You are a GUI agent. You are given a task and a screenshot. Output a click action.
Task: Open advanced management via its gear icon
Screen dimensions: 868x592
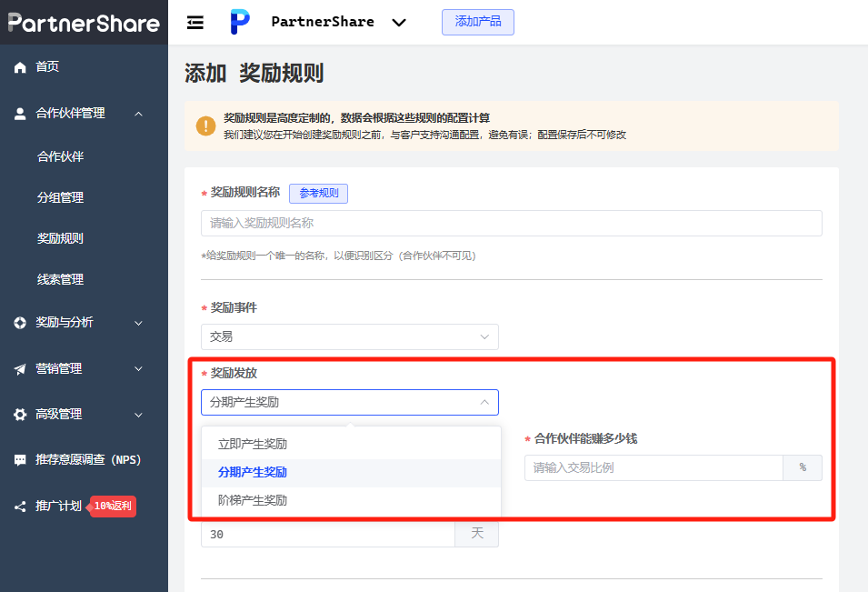(x=19, y=414)
